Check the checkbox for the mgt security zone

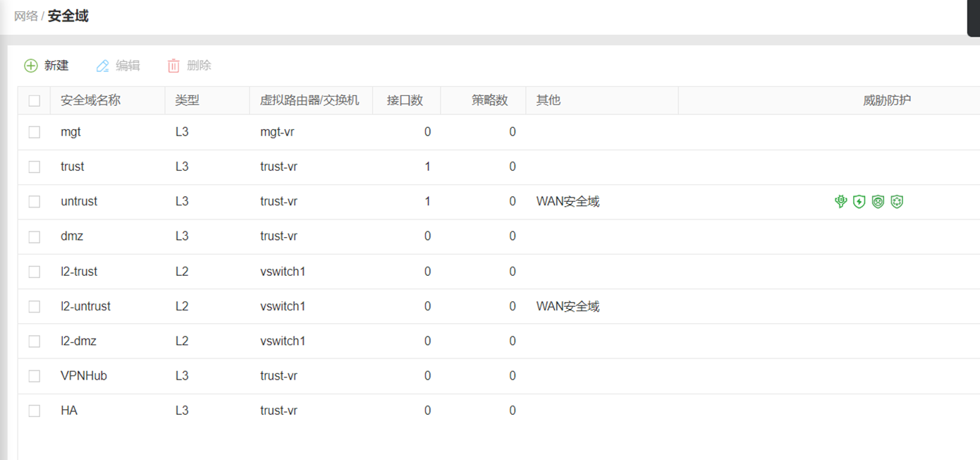pyautogui.click(x=34, y=132)
